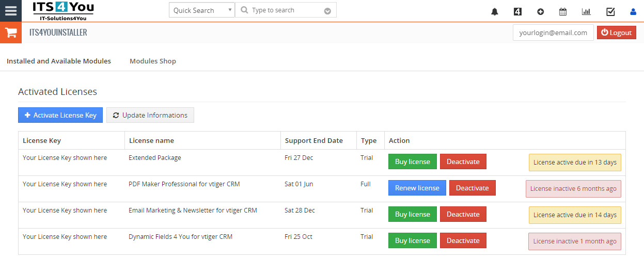Select Installed and Available Modules tab
The width and height of the screenshot is (644, 259).
59,61
